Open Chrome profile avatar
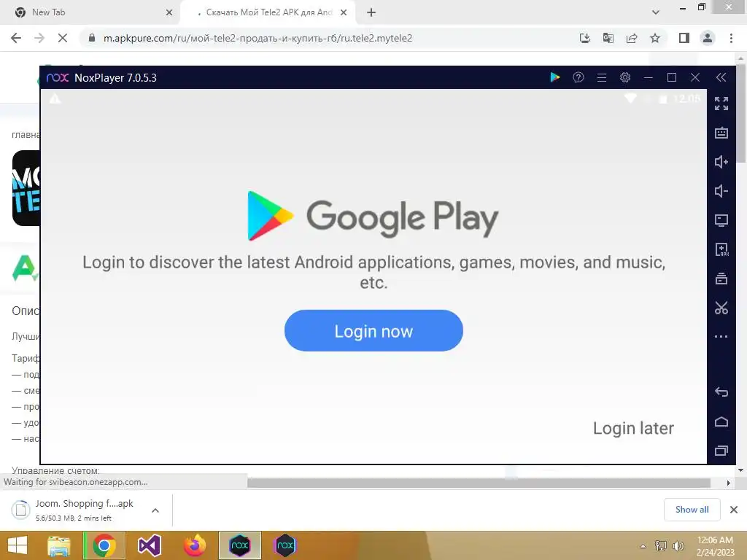This screenshot has height=560, width=747. click(x=708, y=38)
